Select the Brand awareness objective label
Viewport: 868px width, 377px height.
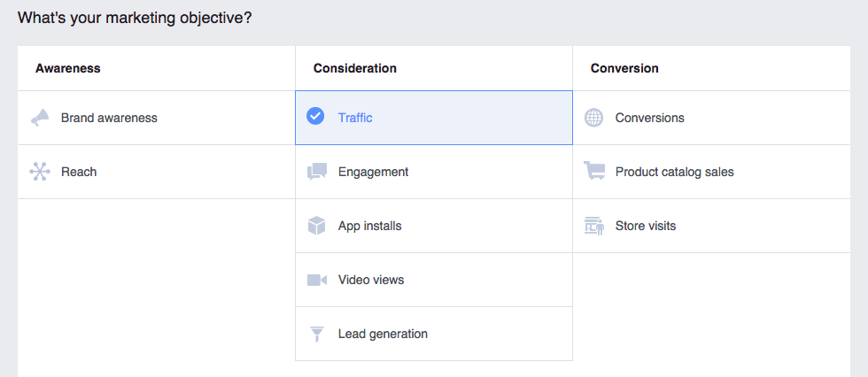[x=109, y=118]
